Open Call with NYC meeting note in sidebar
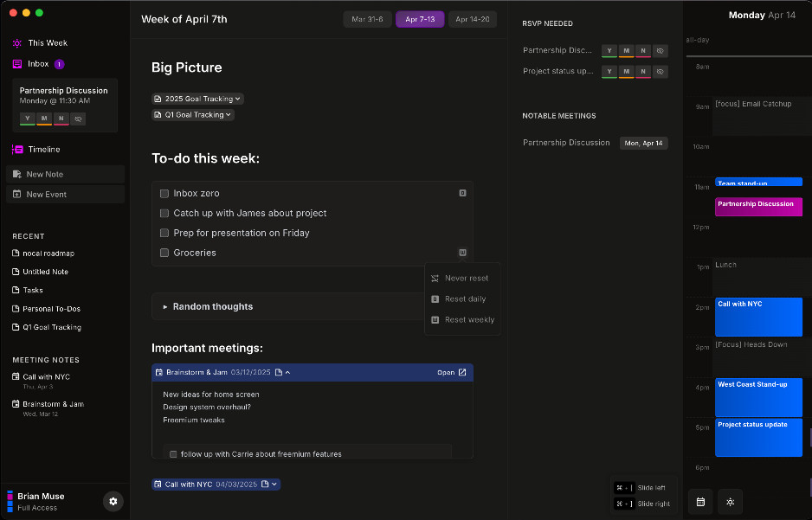This screenshot has width=812, height=520. [x=42, y=381]
